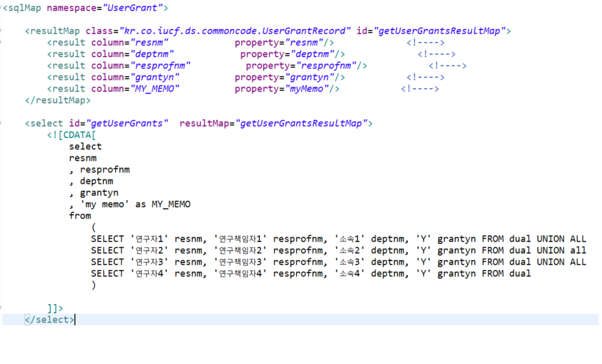Click the <![CDATA[ opening marker
The height and width of the screenshot is (364, 602).
72,135
